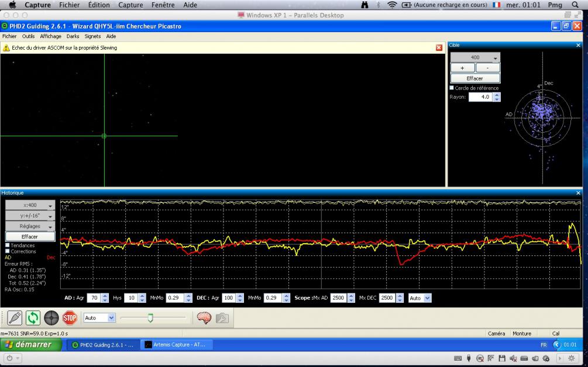The width and height of the screenshot is (588, 367).
Task: Open the y:+/-16" scale dropdown
Action: [x=30, y=216]
